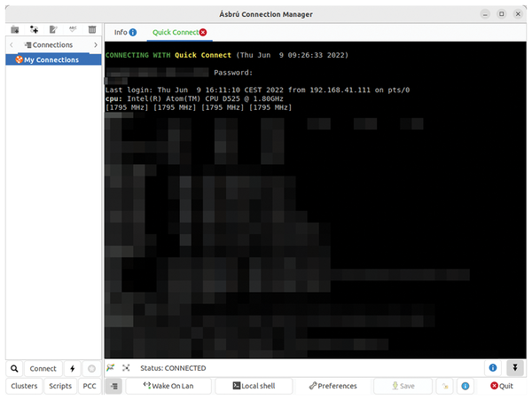Go to previous panel with left chevron
Screen dimensions: 532x400
[x=12, y=44]
